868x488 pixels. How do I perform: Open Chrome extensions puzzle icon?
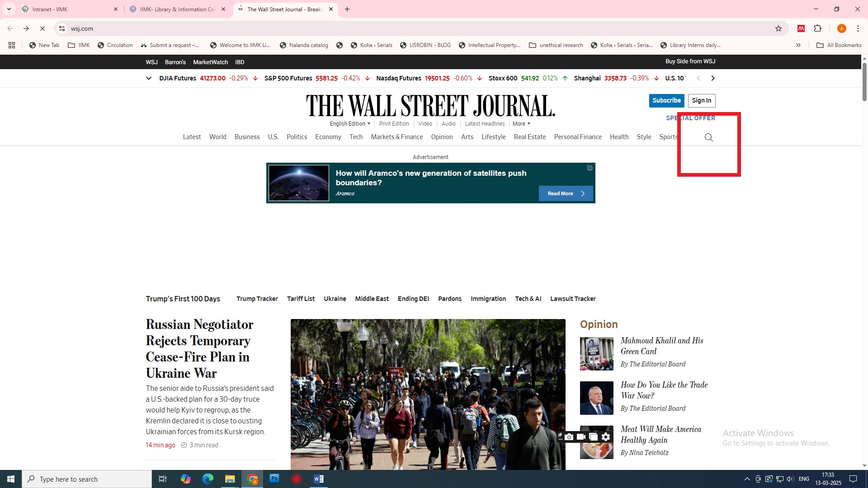click(x=817, y=28)
